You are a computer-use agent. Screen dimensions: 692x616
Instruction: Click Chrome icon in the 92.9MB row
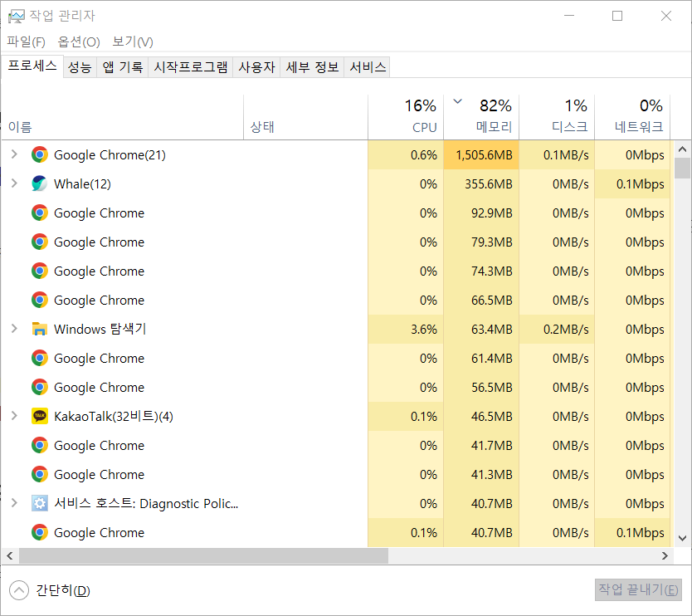click(40, 213)
